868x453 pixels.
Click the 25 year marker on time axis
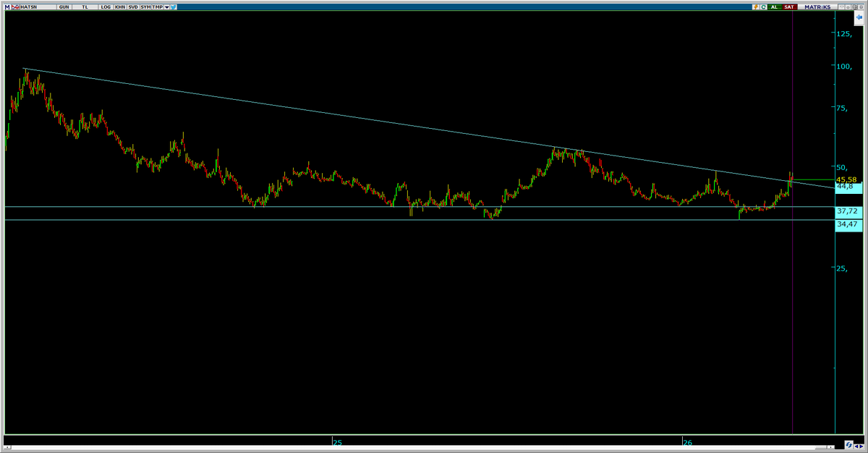click(x=336, y=441)
